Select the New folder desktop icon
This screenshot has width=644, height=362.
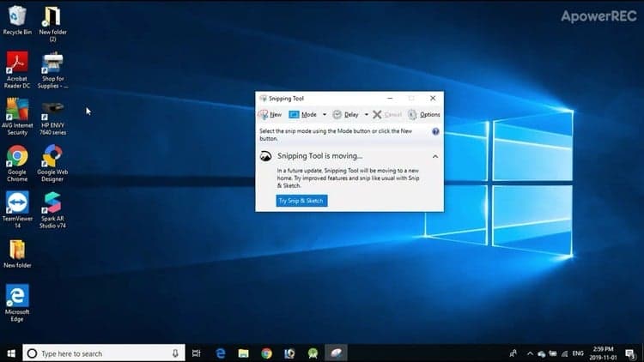point(17,254)
